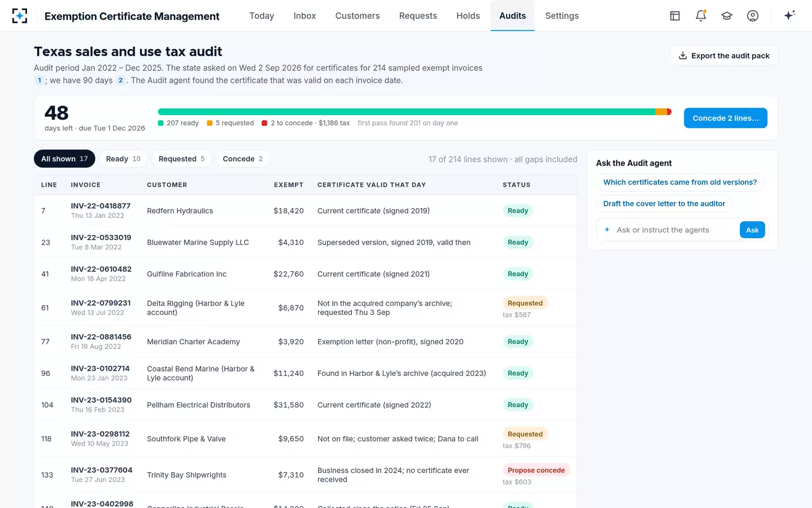Click the Ask button
Viewport: 812px width, 508px height.
[x=752, y=230]
